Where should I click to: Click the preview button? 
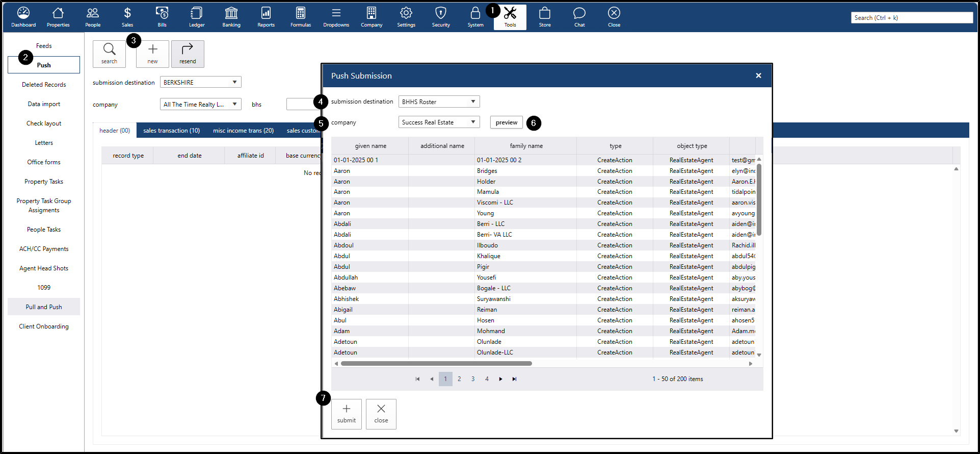(506, 122)
